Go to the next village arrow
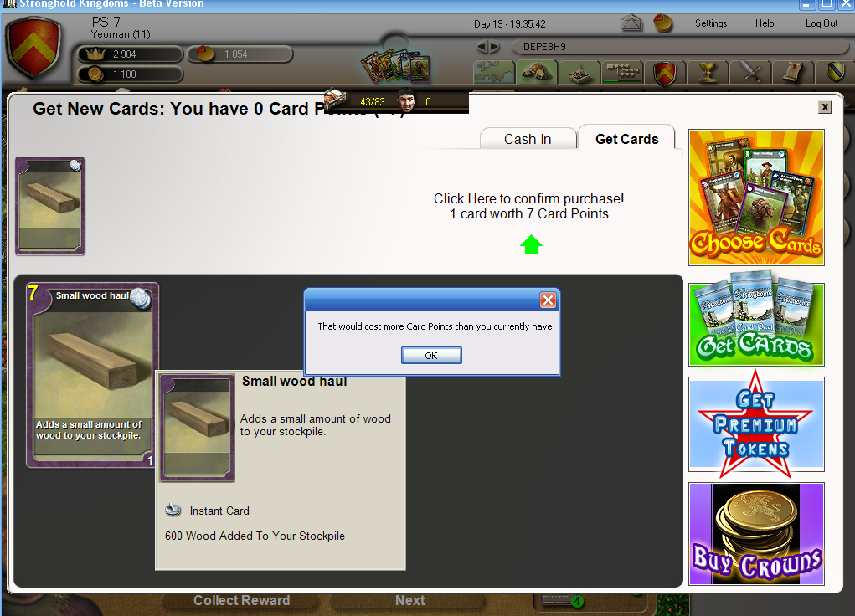The width and height of the screenshot is (855, 616). [x=494, y=47]
